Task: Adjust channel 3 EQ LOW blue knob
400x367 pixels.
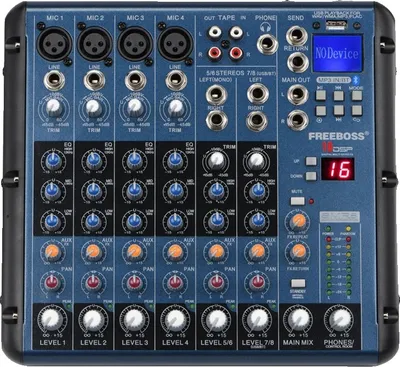Action: [134, 220]
